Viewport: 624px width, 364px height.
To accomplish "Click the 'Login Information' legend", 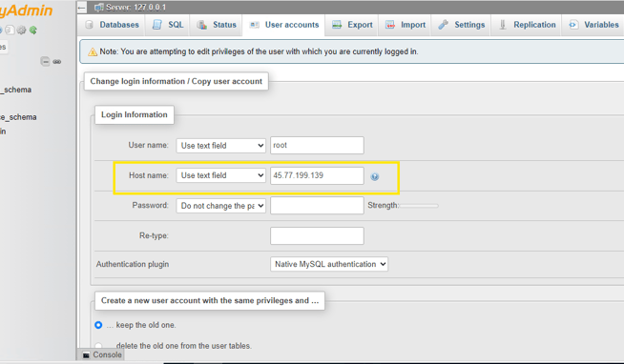I will 135,114.
